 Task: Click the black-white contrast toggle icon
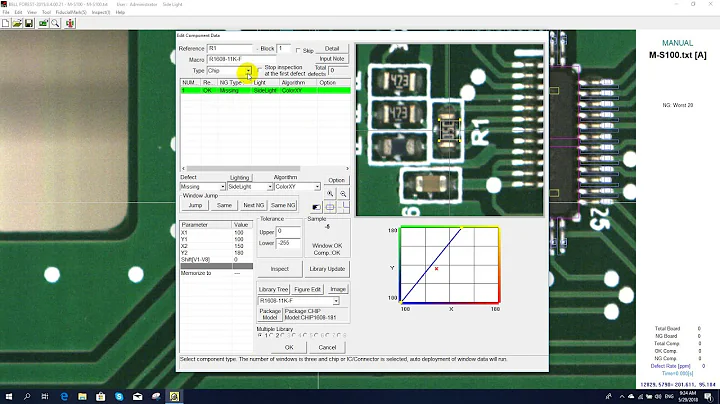tap(316, 208)
